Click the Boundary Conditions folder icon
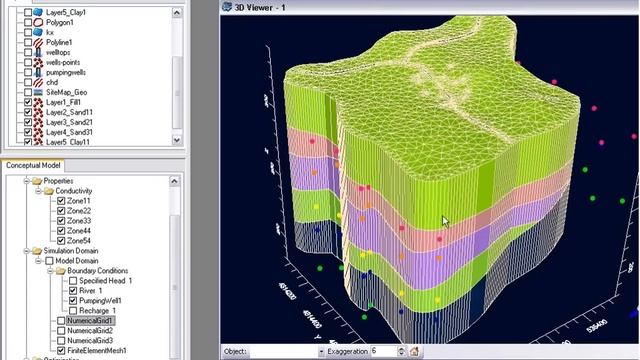 61,271
